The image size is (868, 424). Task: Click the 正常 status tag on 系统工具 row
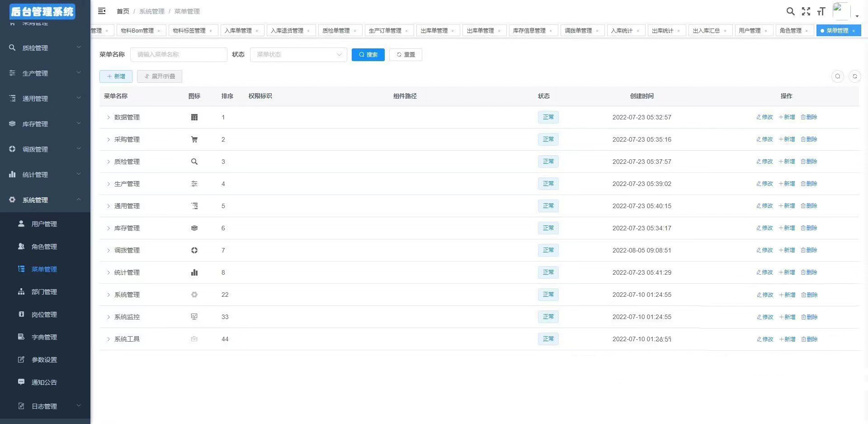(548, 338)
